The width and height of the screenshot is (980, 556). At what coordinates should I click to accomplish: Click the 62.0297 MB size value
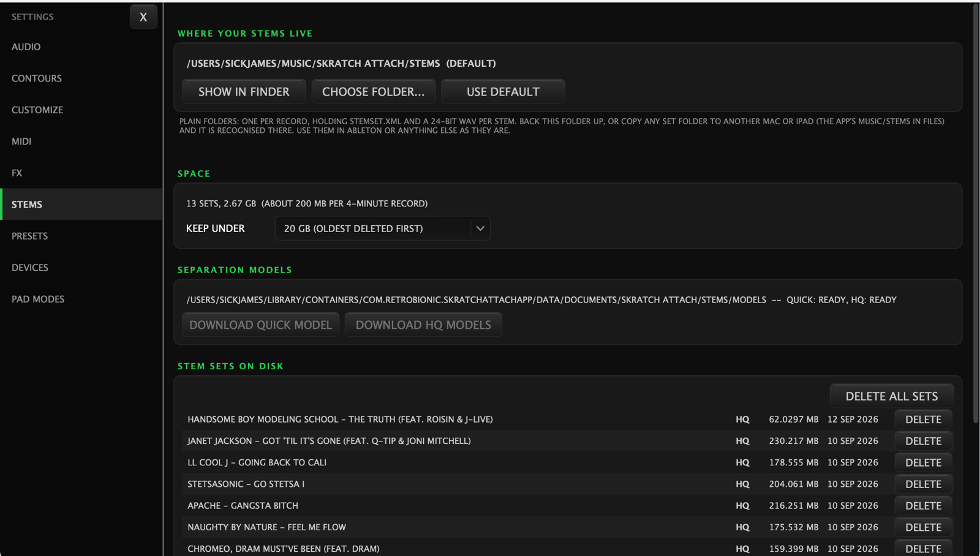point(793,419)
